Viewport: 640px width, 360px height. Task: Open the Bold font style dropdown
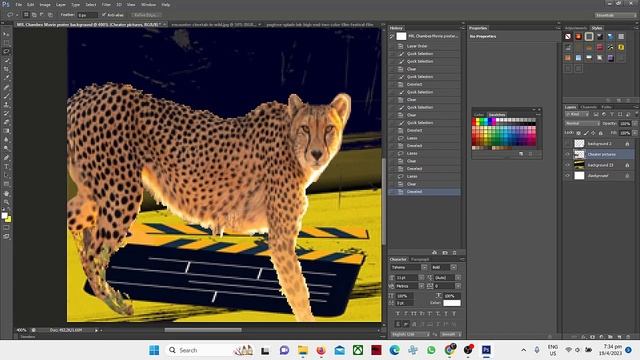tap(453, 267)
